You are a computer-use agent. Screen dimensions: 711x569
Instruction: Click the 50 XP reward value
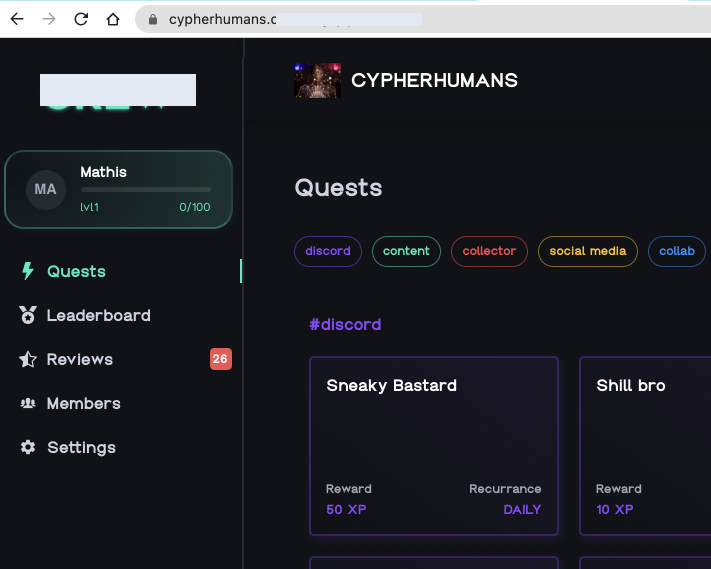click(346, 510)
